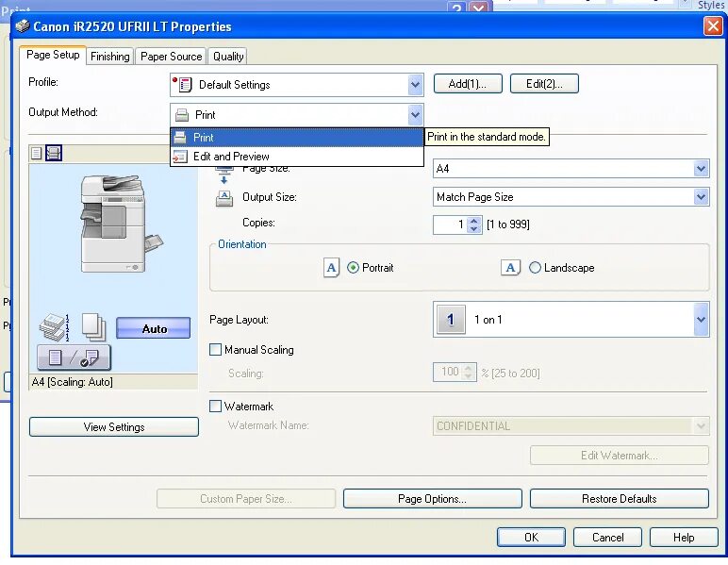
Task: Close the Canon iR2520 Properties dialog
Action: coord(713,26)
